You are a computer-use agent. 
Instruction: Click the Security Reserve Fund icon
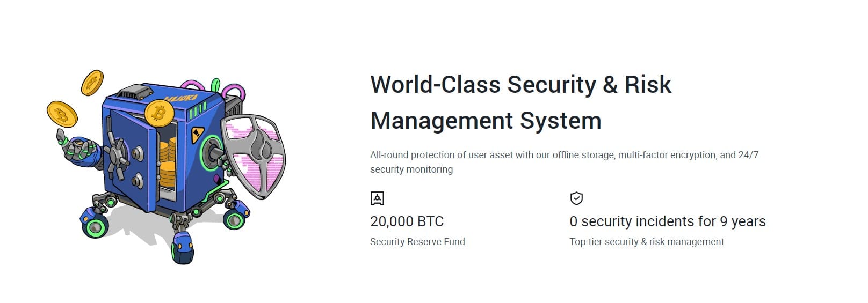(377, 198)
